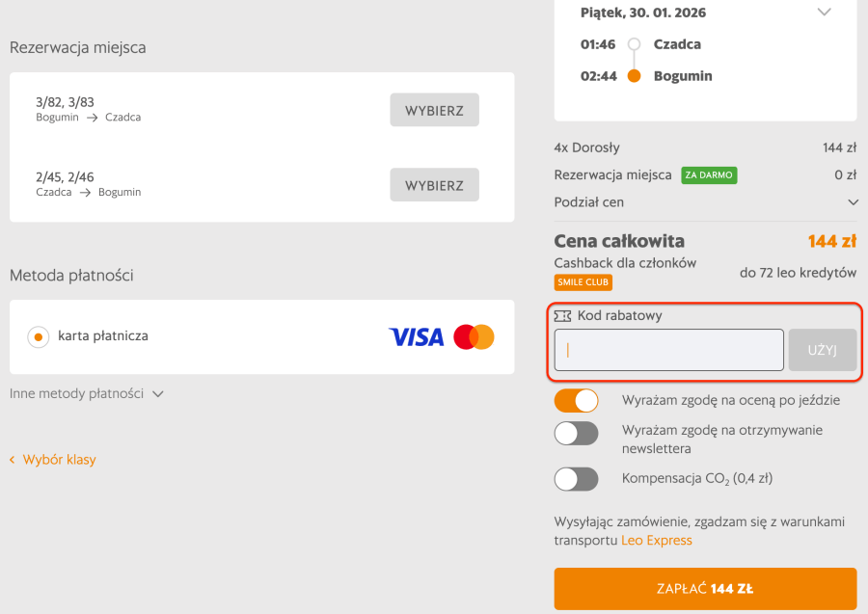Click the orange Bogumin stop marker
The height and width of the screenshot is (614, 868).
[x=634, y=76]
